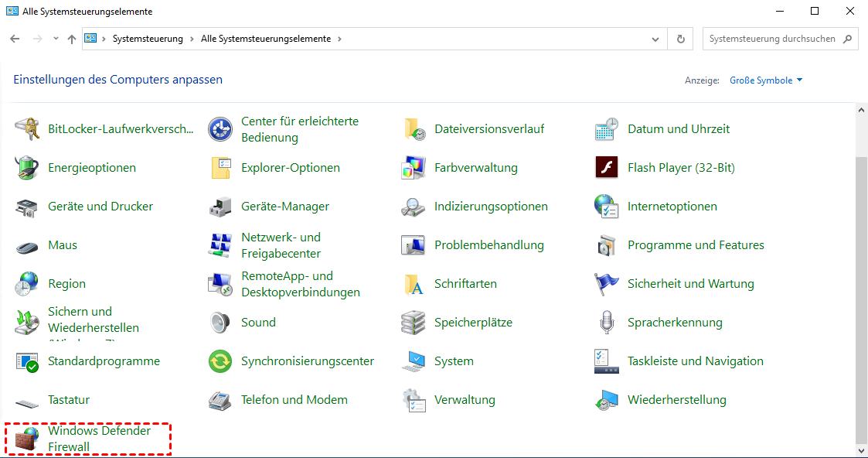Click the Sound speaker icon
This screenshot has height=458, width=868.
220,323
